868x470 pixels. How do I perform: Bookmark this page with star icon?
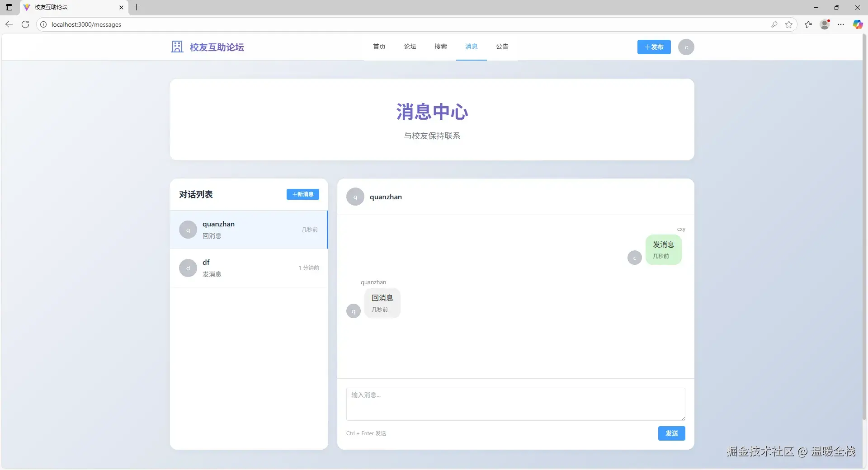click(789, 24)
